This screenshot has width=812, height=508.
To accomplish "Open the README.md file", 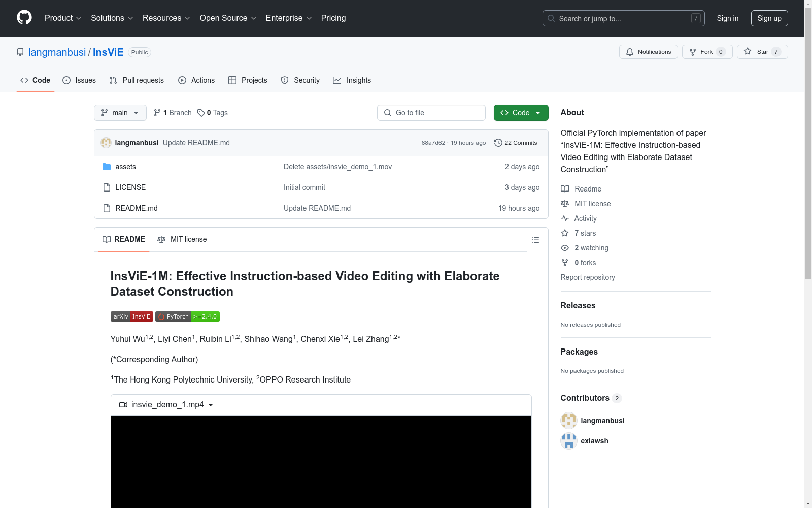I will click(x=137, y=208).
